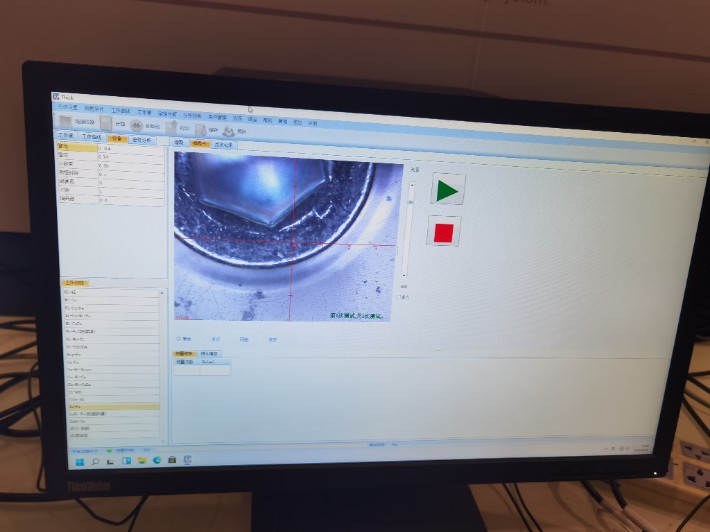Open the third tab above the camera image
The width and height of the screenshot is (710, 532).
tap(223, 145)
